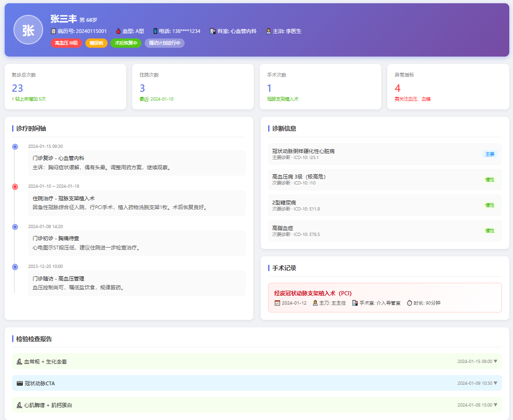
Task: Click the 最近: 2024-01-10 text
Action: tap(156, 99)
